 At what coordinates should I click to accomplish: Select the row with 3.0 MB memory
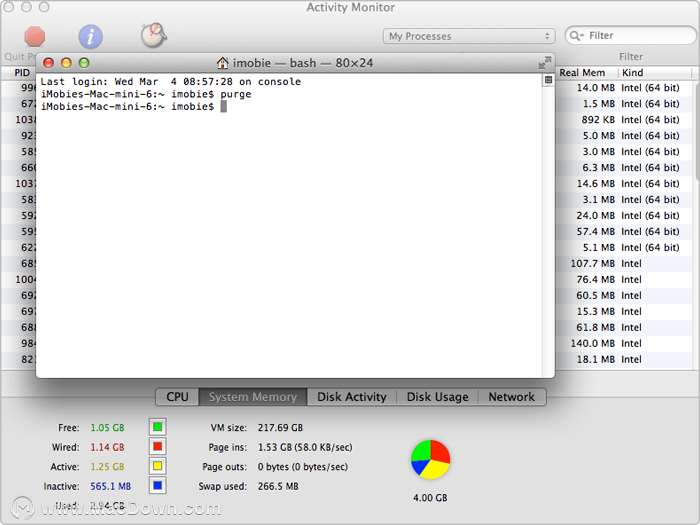(x=625, y=152)
